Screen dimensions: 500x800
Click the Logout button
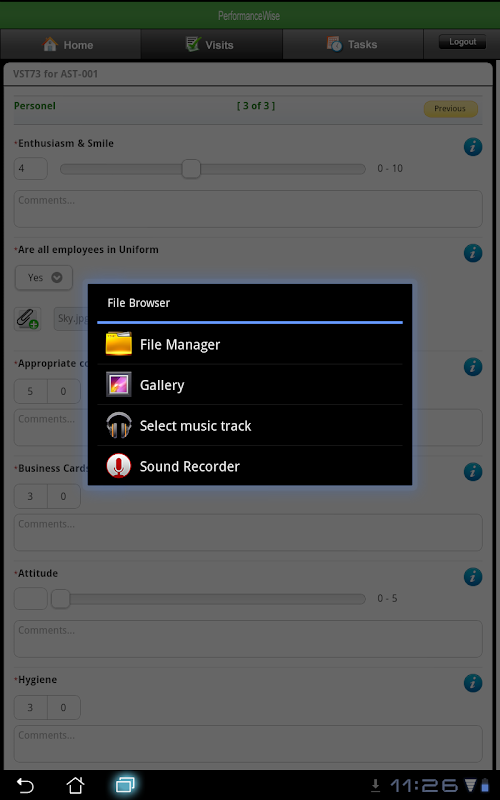pyautogui.click(x=462, y=42)
